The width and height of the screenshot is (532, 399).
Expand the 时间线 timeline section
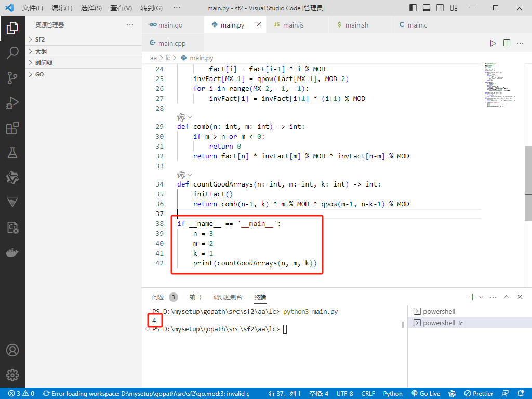click(x=84, y=63)
